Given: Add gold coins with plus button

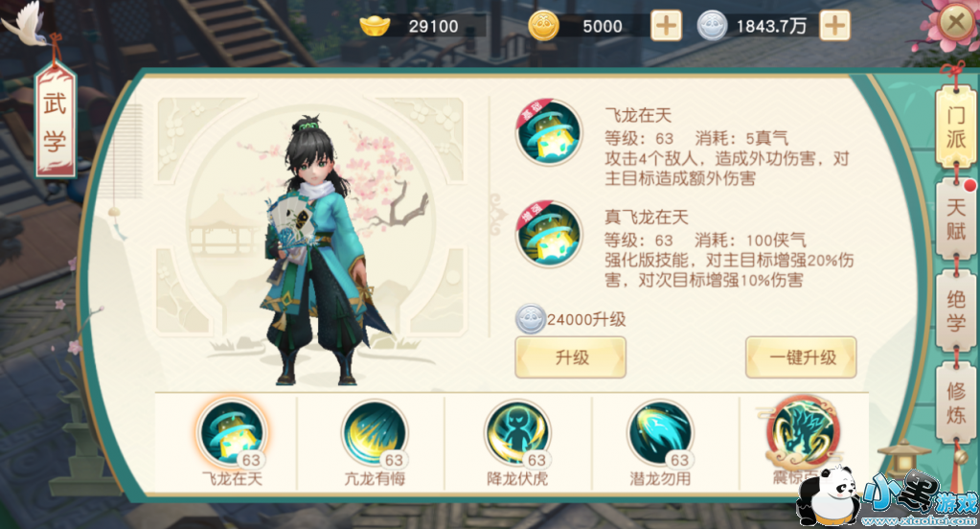Looking at the screenshot, I should pyautogui.click(x=666, y=26).
